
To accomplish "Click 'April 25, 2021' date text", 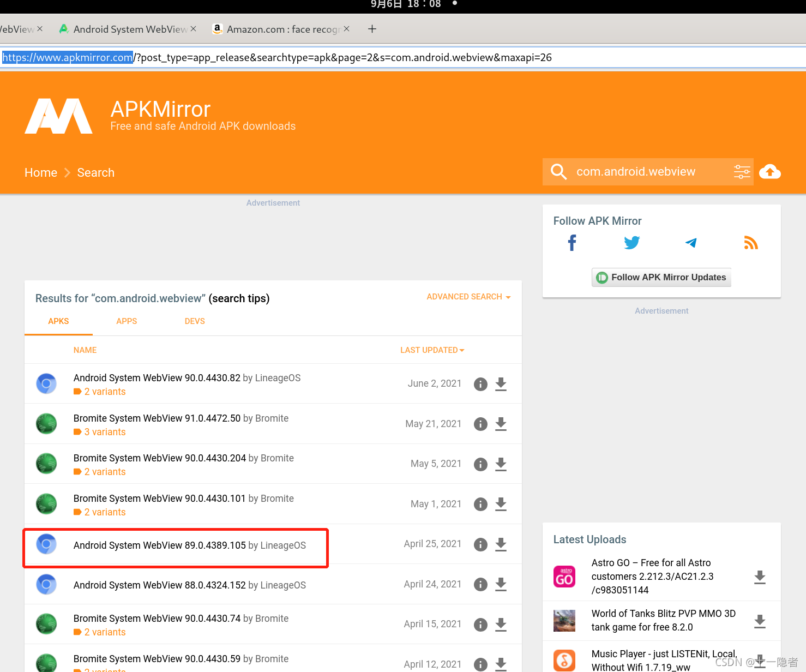I will (x=432, y=544).
